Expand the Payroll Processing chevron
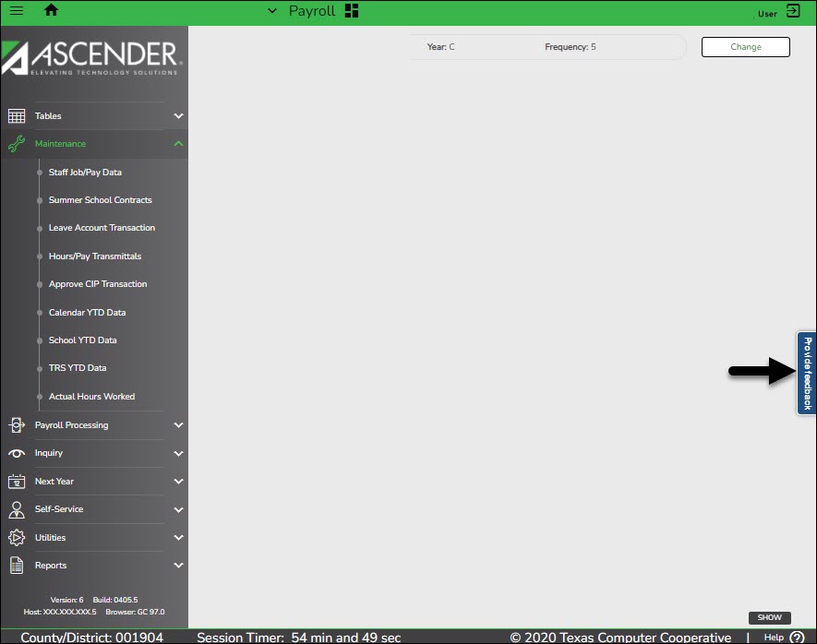The height and width of the screenshot is (644, 817). pyautogui.click(x=178, y=425)
